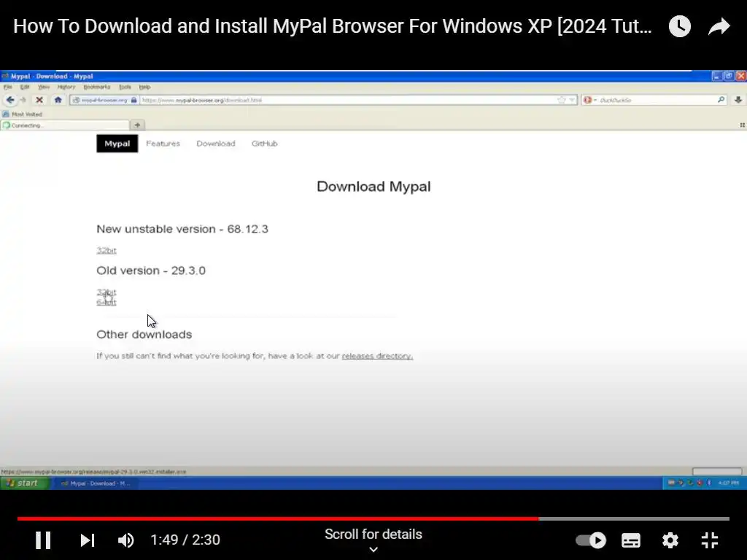Open the Most Visited bookmarks folder
This screenshot has width=747, height=560.
coord(23,114)
